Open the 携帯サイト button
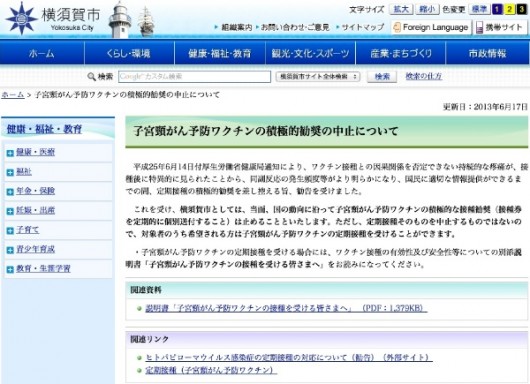 [500, 27]
